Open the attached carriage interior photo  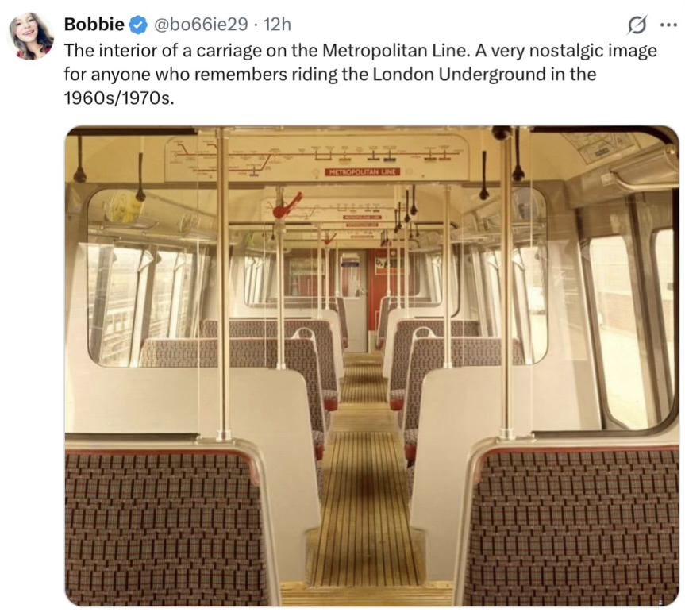371,366
